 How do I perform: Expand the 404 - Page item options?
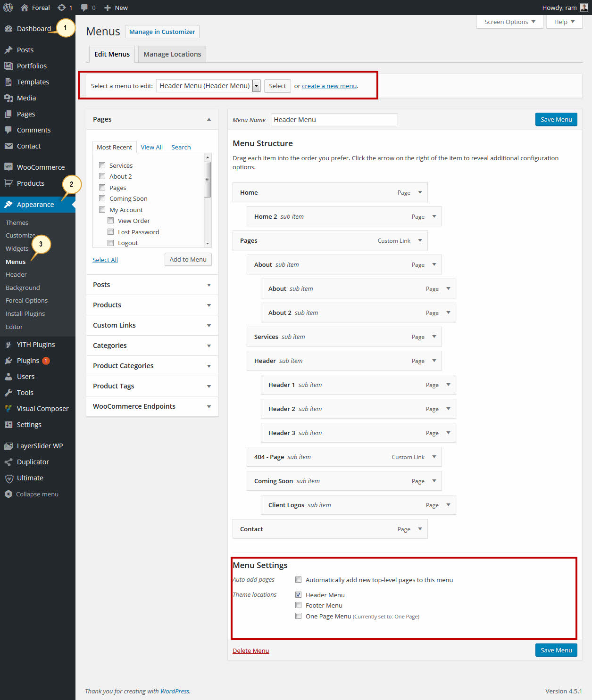pyautogui.click(x=434, y=457)
